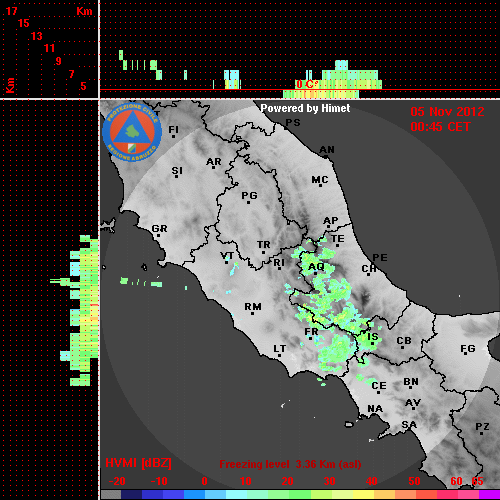Click the SI city label

coord(177,171)
